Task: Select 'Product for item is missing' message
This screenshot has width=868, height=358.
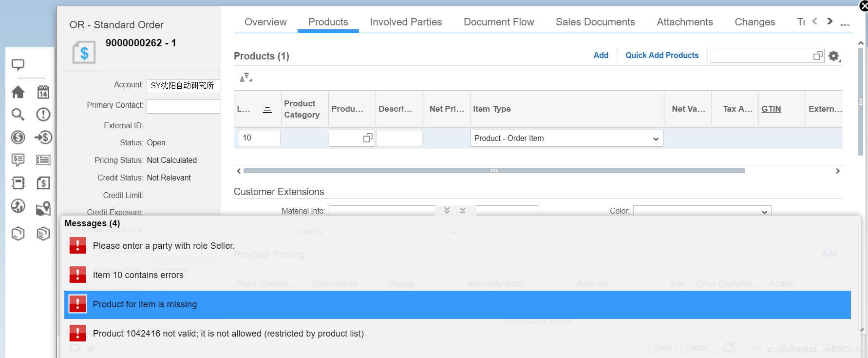Action: [457, 304]
